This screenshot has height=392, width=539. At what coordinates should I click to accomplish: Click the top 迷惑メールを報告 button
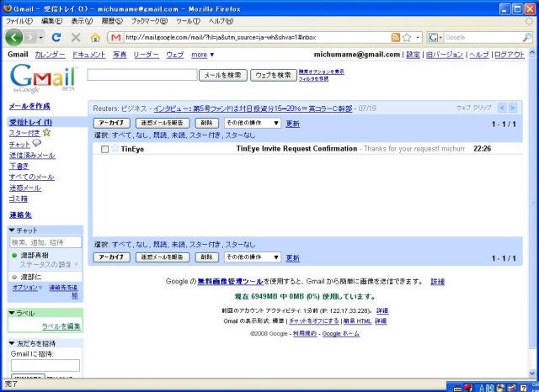(x=163, y=123)
